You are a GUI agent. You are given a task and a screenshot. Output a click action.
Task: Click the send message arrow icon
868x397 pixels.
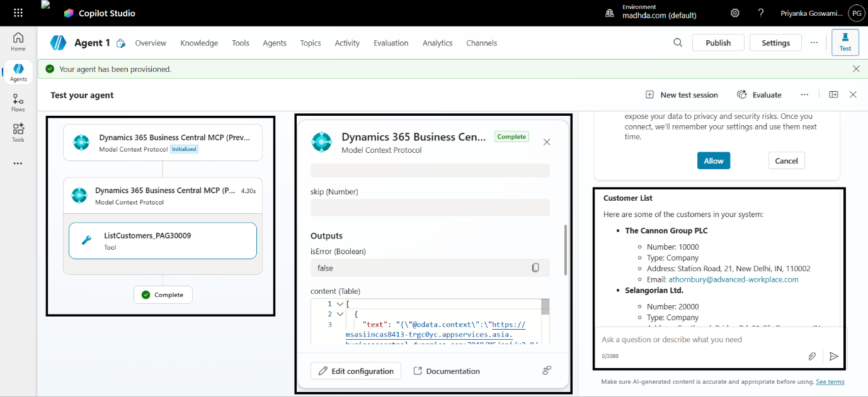[x=834, y=356]
